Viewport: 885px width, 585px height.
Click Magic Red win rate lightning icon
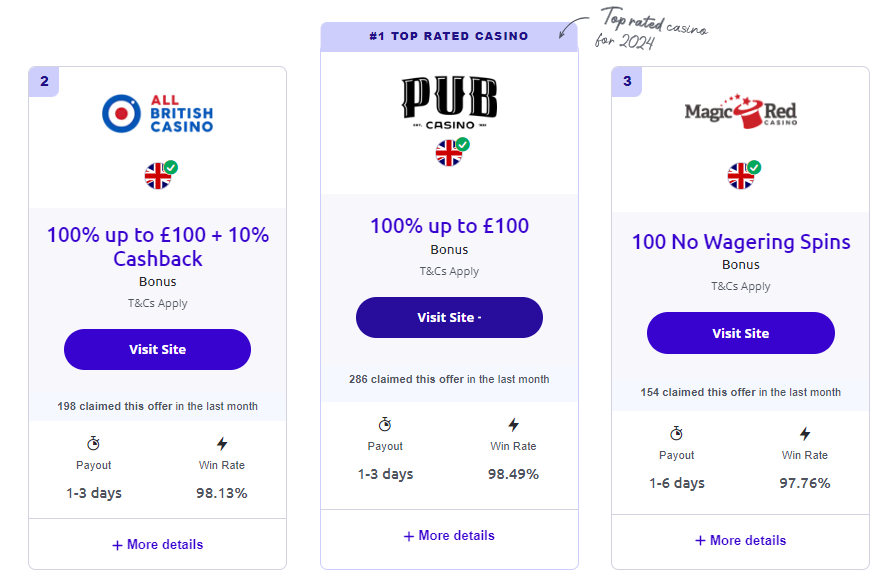coord(805,434)
